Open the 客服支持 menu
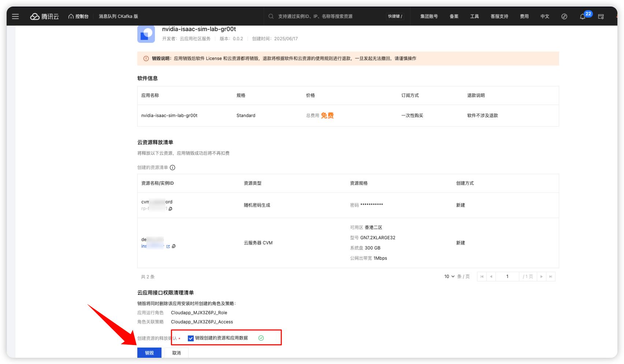This screenshot has width=624, height=364. 499,16
